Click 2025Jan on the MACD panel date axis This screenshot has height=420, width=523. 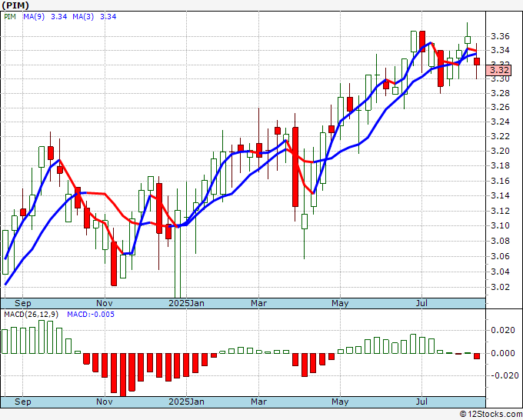coord(186,402)
